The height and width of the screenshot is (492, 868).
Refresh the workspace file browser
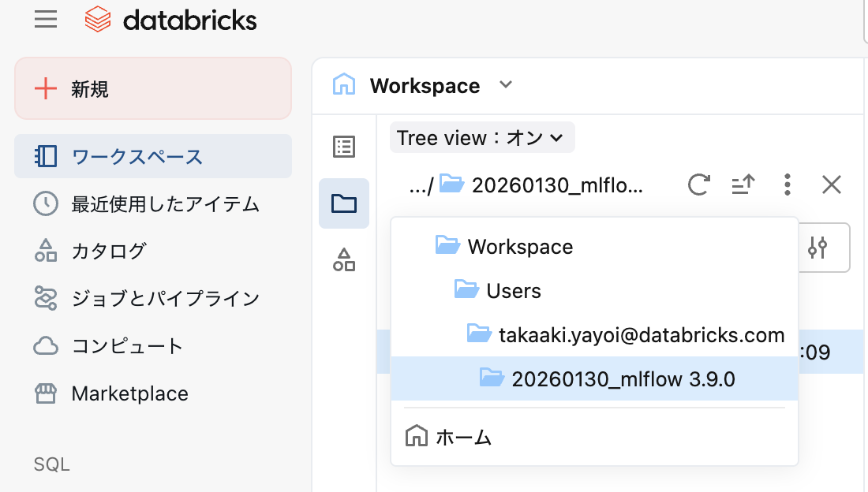tap(698, 184)
